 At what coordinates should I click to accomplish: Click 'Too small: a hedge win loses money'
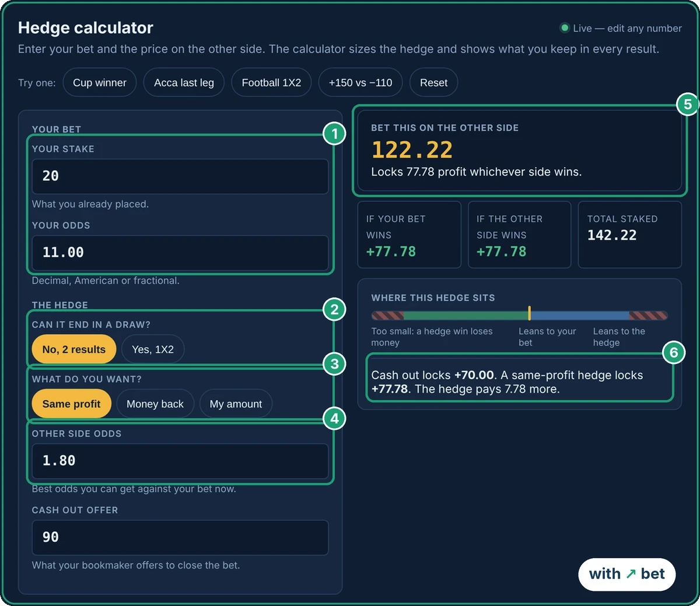click(x=432, y=337)
